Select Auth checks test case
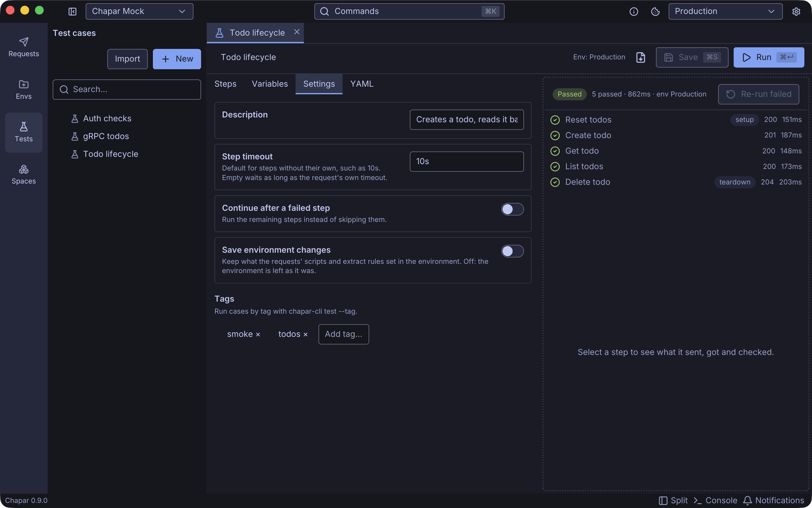This screenshot has width=812, height=508. (x=127, y=118)
